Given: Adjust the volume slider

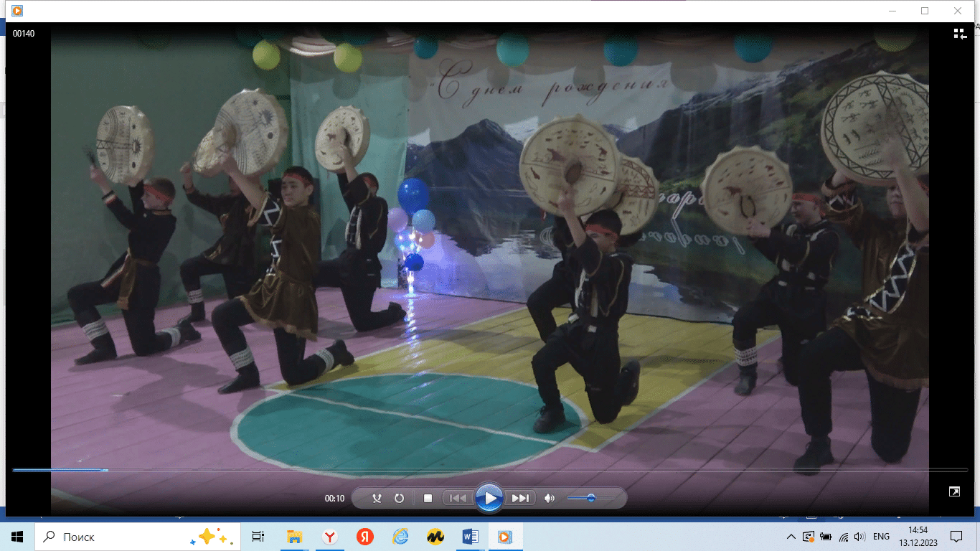Looking at the screenshot, I should pos(590,498).
